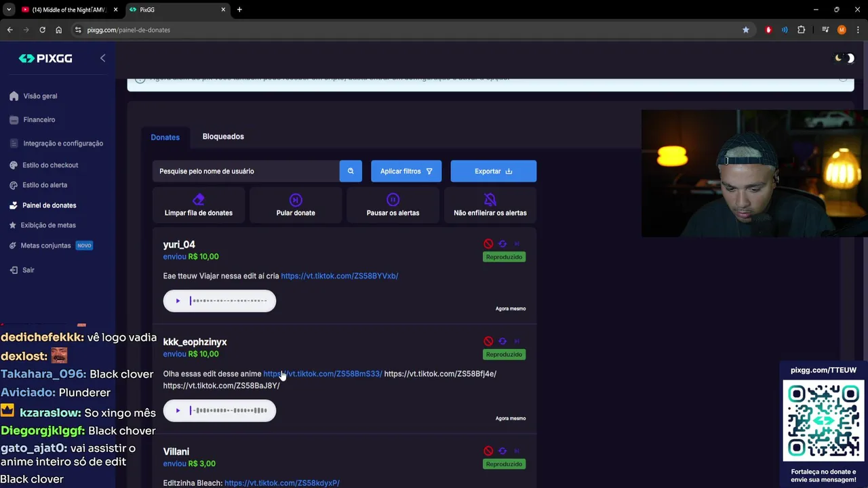Switch to the Donates tab
Viewport: 868px width, 488px height.
(x=165, y=137)
